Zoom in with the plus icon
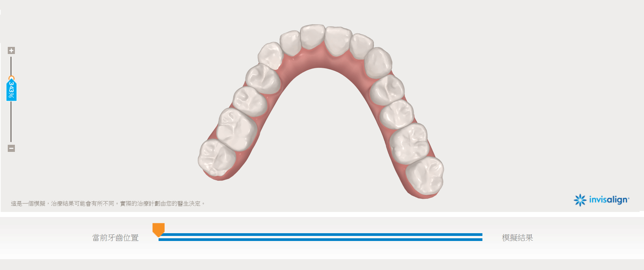This screenshot has height=270, width=644. click(11, 51)
